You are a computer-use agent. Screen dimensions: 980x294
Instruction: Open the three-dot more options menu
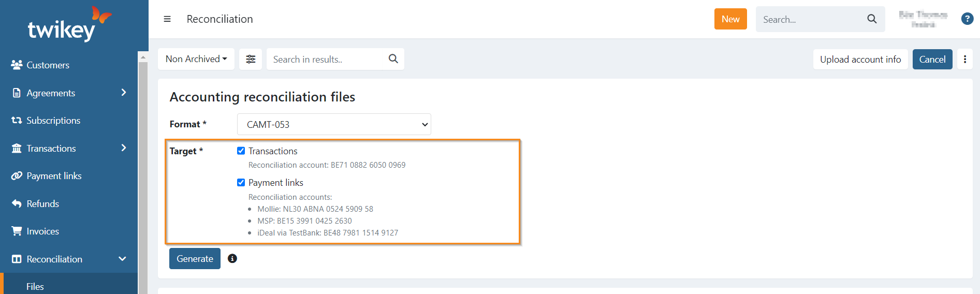(x=965, y=59)
